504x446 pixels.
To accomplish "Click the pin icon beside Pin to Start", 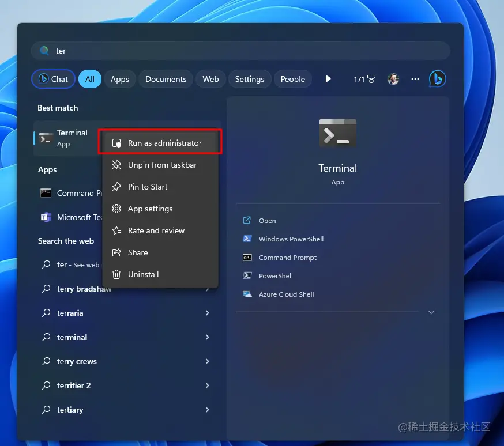I will [x=116, y=187].
